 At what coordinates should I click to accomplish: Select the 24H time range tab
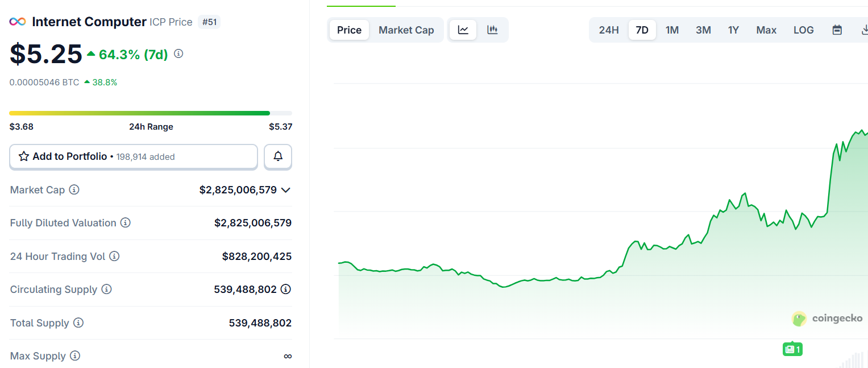(x=608, y=30)
